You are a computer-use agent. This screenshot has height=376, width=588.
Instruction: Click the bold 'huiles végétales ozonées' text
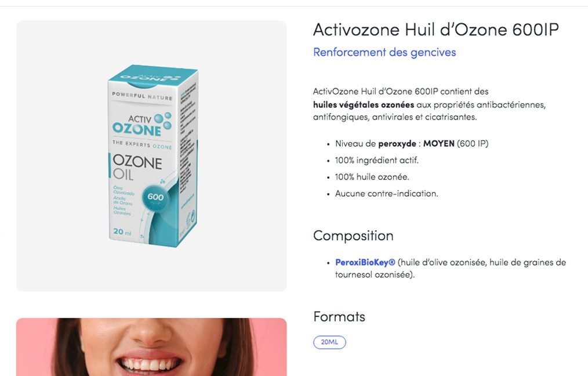364,104
